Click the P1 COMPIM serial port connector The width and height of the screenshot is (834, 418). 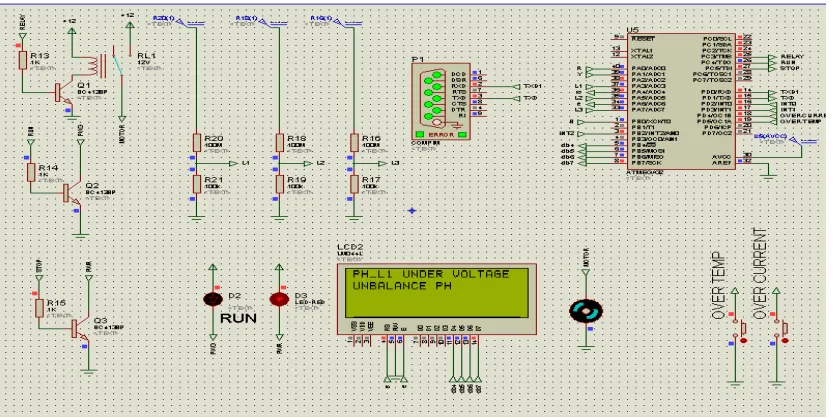pyautogui.click(x=441, y=101)
